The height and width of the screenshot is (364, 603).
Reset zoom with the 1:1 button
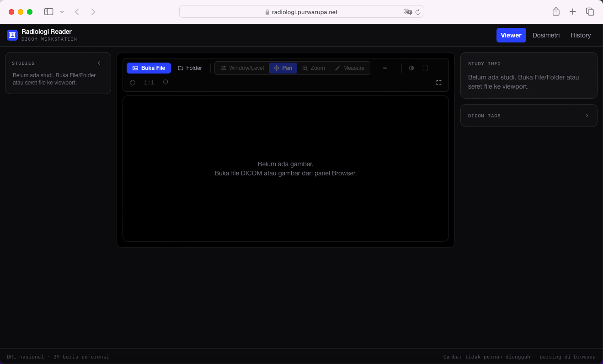149,83
